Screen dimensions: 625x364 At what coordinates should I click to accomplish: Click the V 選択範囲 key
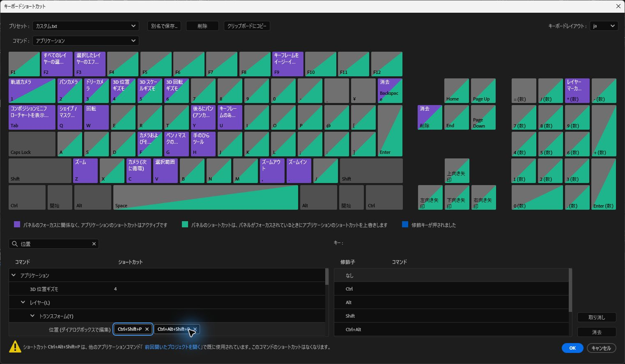(165, 171)
